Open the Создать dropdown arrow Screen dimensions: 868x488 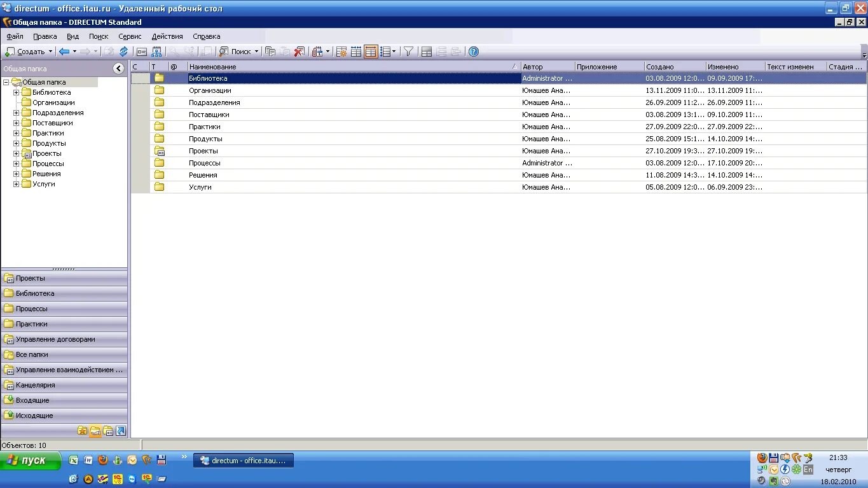click(x=51, y=52)
